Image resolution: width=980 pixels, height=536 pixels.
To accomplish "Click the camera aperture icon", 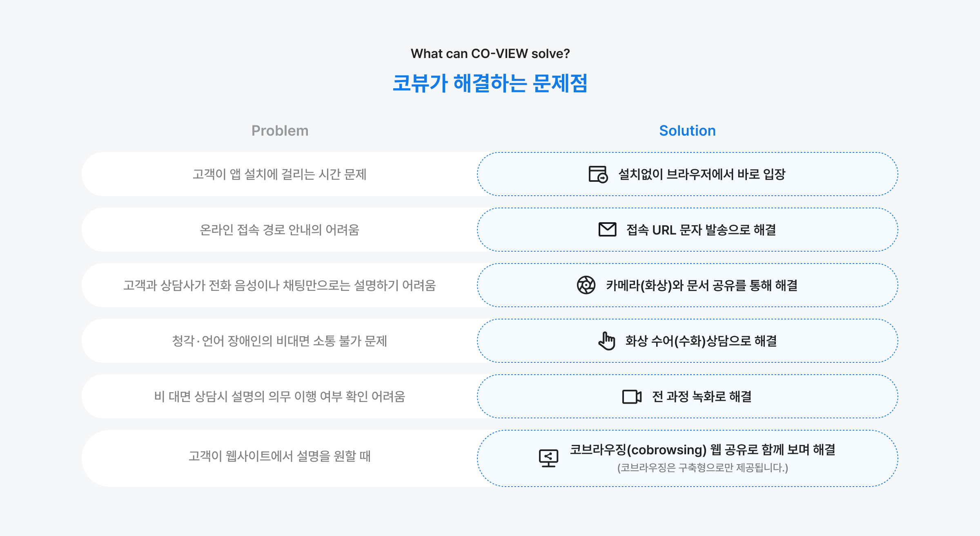I will tap(586, 285).
